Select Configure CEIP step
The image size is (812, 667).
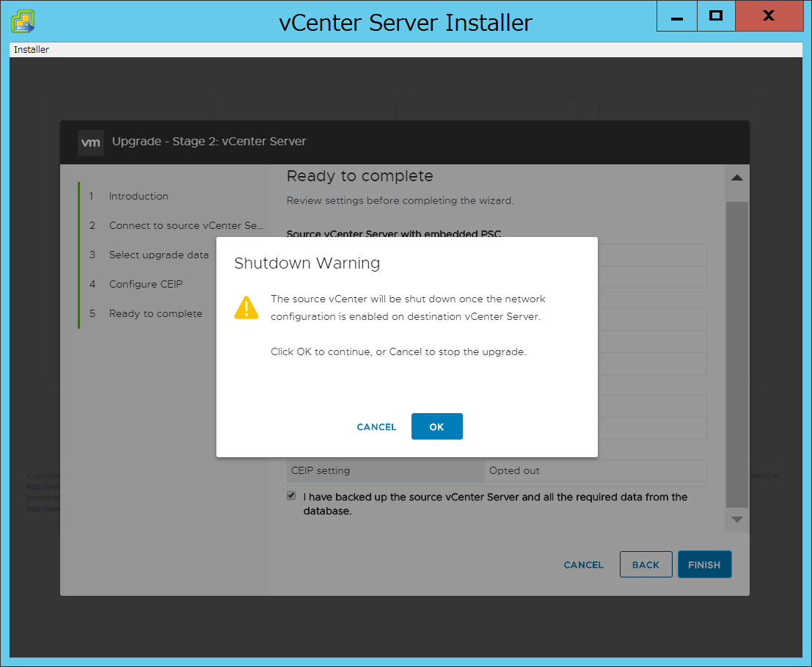145,284
